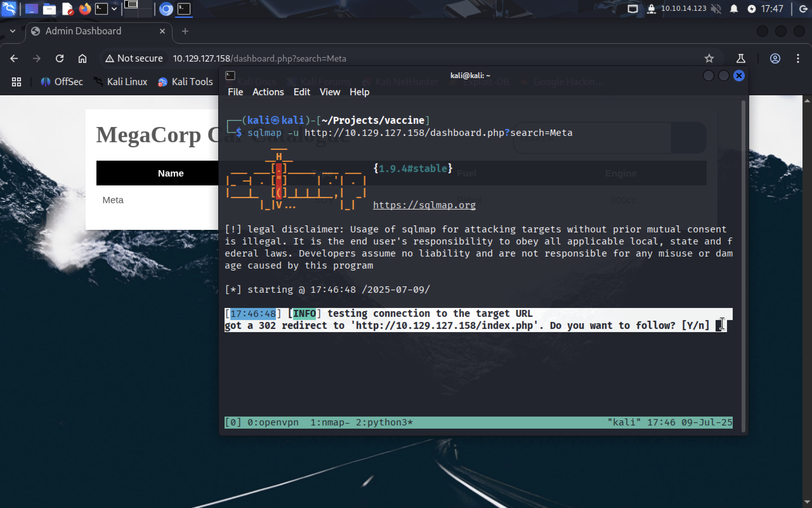Viewport: 812px width, 508px height.
Task: Click the show desktop taskbar icon
Action: pos(31,9)
